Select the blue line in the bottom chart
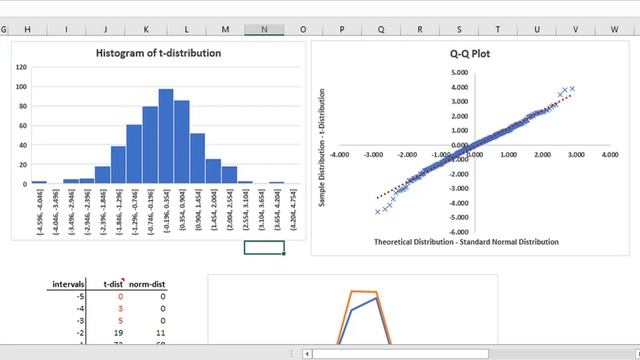The height and width of the screenshot is (360, 640). click(x=364, y=304)
